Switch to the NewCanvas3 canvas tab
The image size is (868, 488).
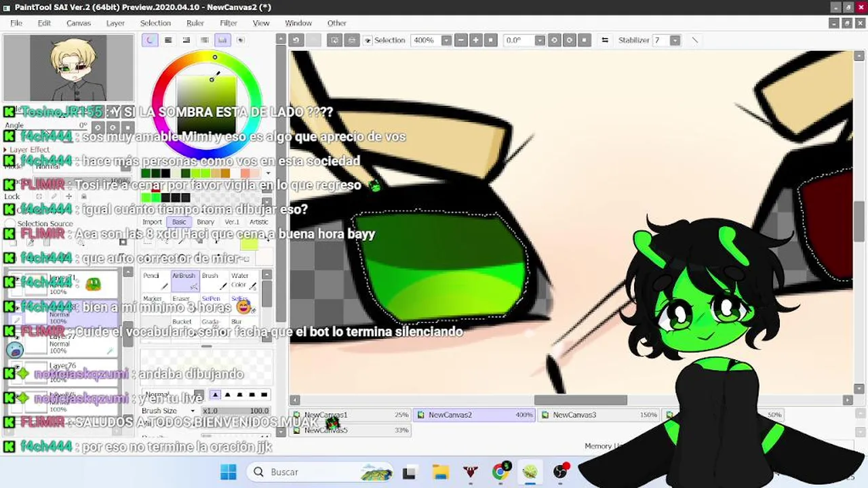[599, 415]
